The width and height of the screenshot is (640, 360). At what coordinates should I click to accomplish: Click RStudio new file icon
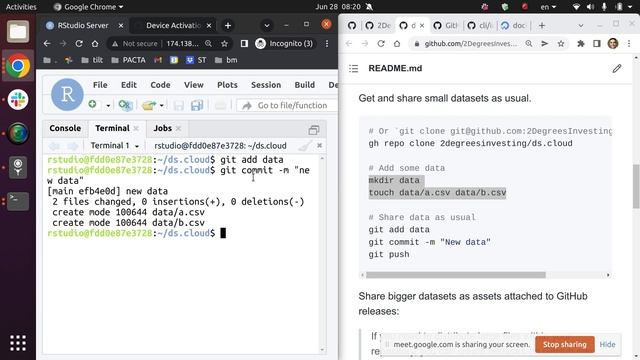coord(93,105)
